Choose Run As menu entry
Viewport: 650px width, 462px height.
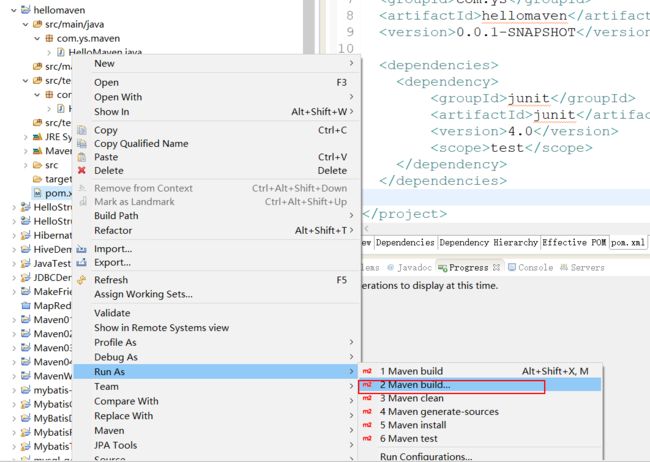[x=217, y=372]
